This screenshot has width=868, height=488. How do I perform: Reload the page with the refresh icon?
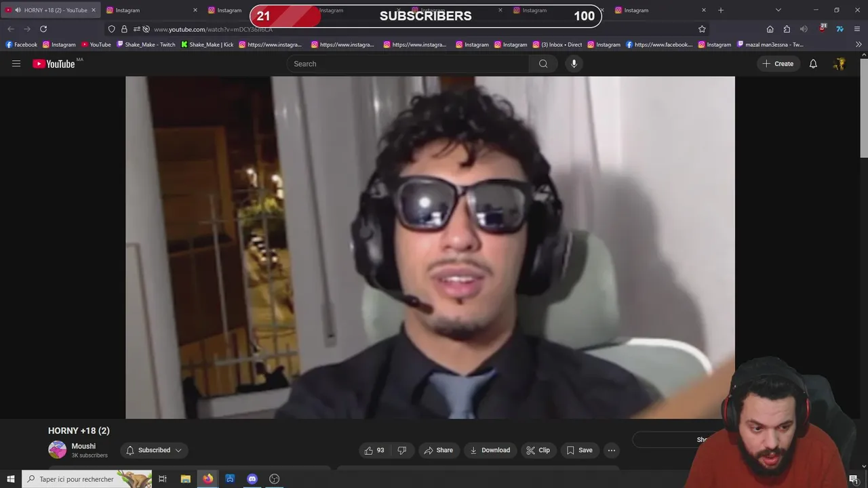pos(43,29)
